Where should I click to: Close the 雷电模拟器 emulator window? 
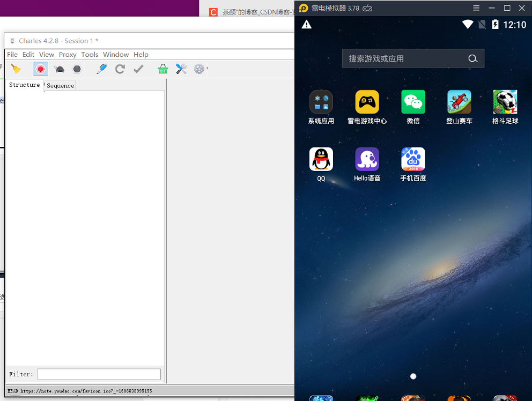point(522,8)
